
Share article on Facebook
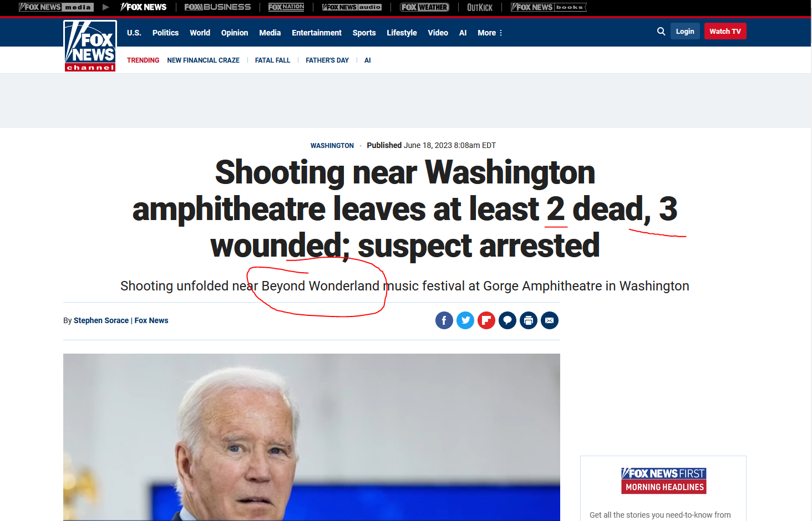pyautogui.click(x=444, y=320)
